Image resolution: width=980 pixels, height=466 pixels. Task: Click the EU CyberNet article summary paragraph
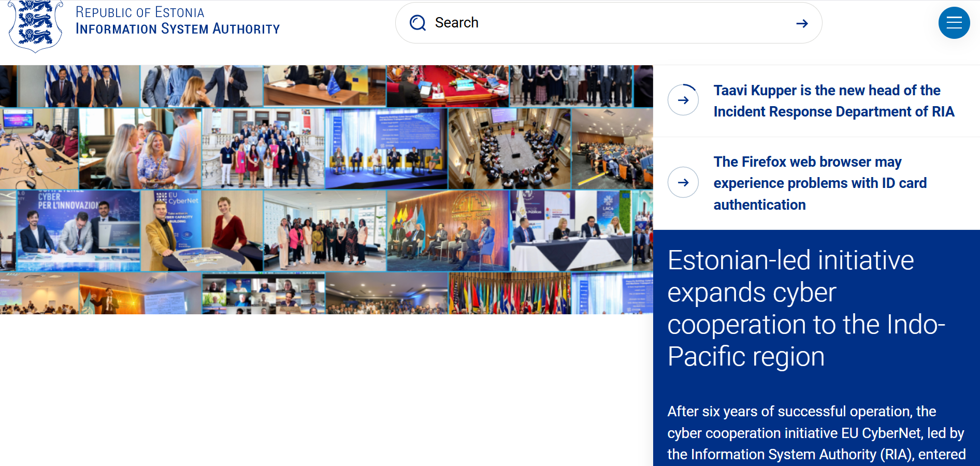(816, 433)
